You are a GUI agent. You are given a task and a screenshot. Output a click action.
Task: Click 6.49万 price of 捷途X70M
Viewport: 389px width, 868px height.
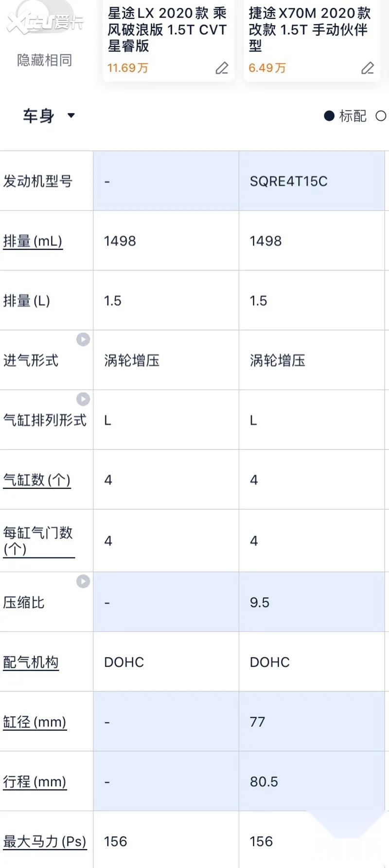267,68
